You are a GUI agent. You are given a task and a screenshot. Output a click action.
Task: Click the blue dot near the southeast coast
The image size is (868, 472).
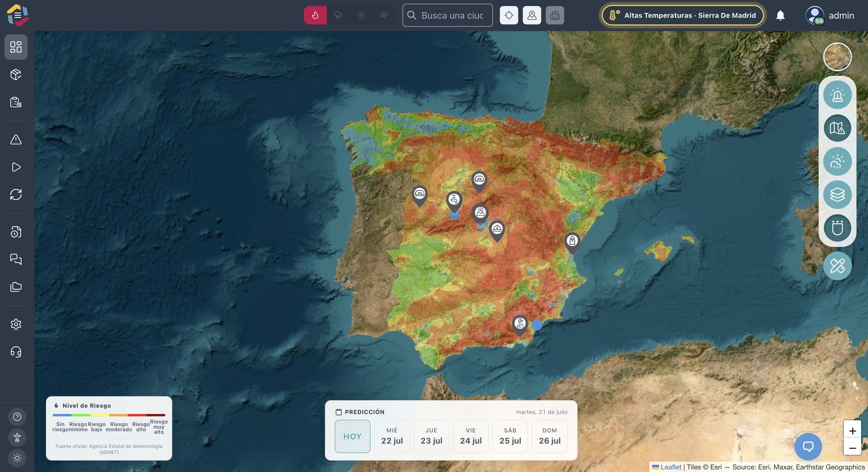537,325
